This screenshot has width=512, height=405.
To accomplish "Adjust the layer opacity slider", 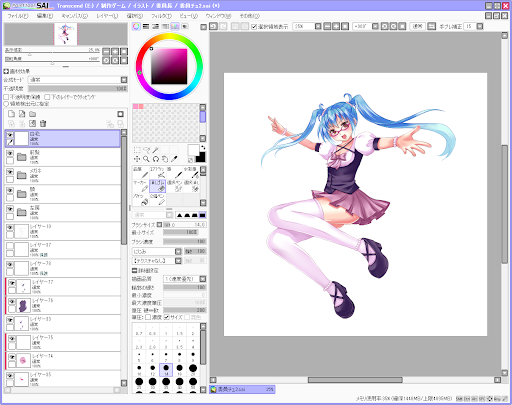I will click(78, 89).
